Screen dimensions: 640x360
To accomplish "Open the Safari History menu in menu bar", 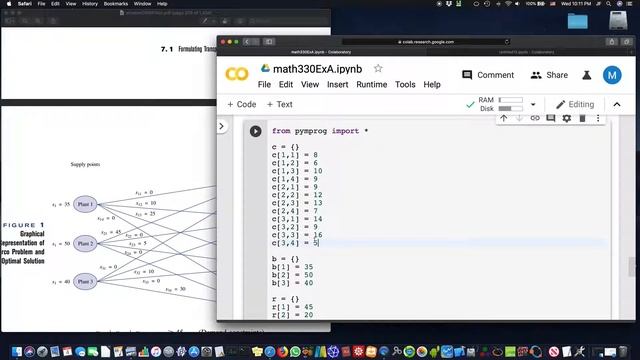I will [90, 4].
